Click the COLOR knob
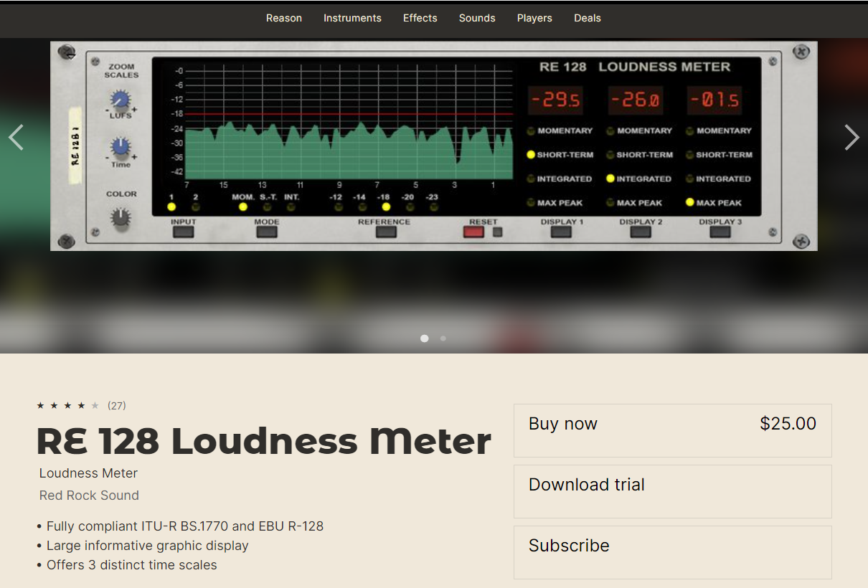 [x=121, y=219]
